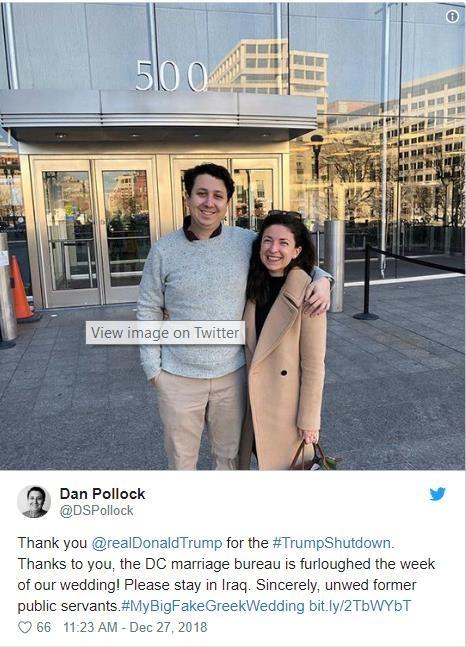Click the orange traffic cone in the photo
The height and width of the screenshot is (647, 466).
click(21, 289)
